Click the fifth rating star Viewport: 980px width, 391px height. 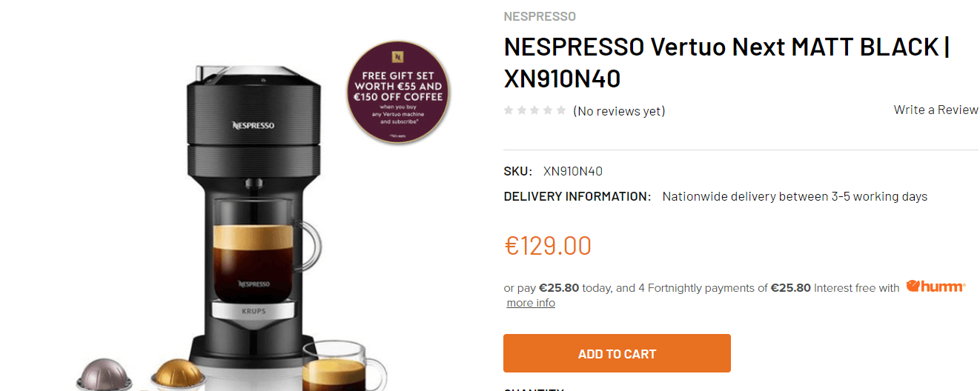561,110
